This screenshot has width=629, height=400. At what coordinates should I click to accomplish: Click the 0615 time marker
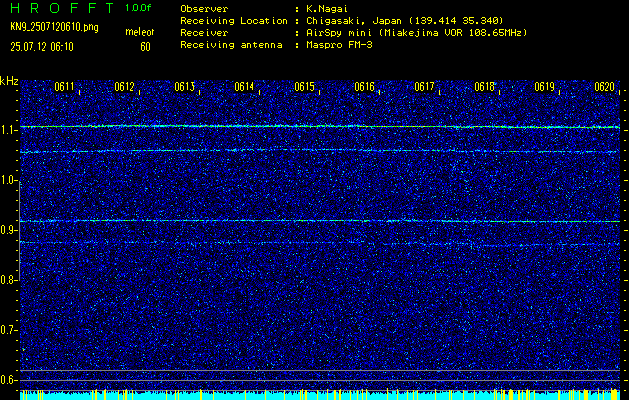tap(304, 87)
